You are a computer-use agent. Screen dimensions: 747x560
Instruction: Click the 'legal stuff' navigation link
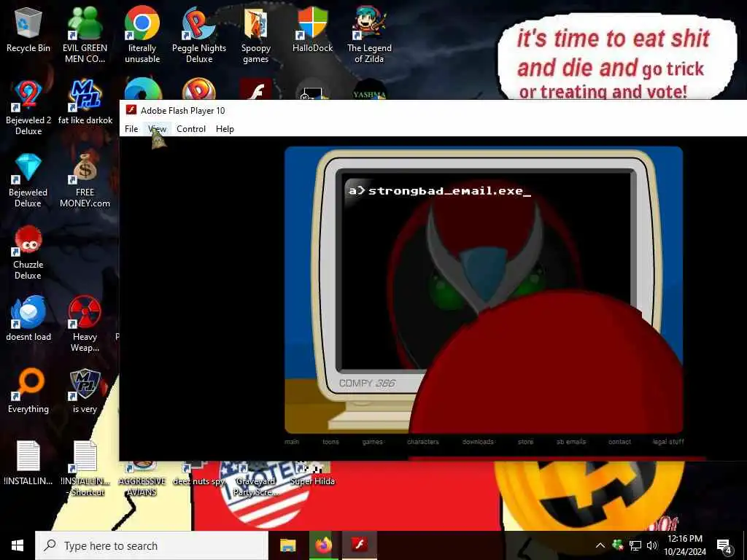click(668, 442)
